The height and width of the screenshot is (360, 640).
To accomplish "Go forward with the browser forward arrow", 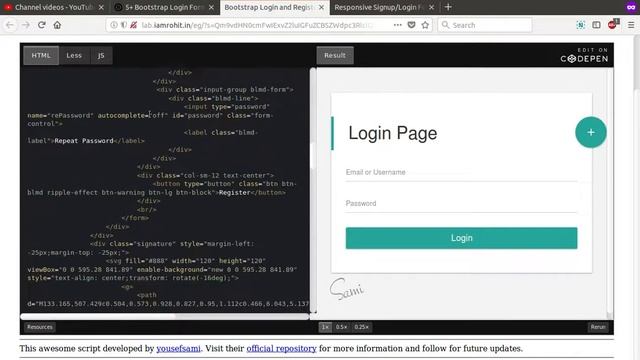I will pos(26,25).
